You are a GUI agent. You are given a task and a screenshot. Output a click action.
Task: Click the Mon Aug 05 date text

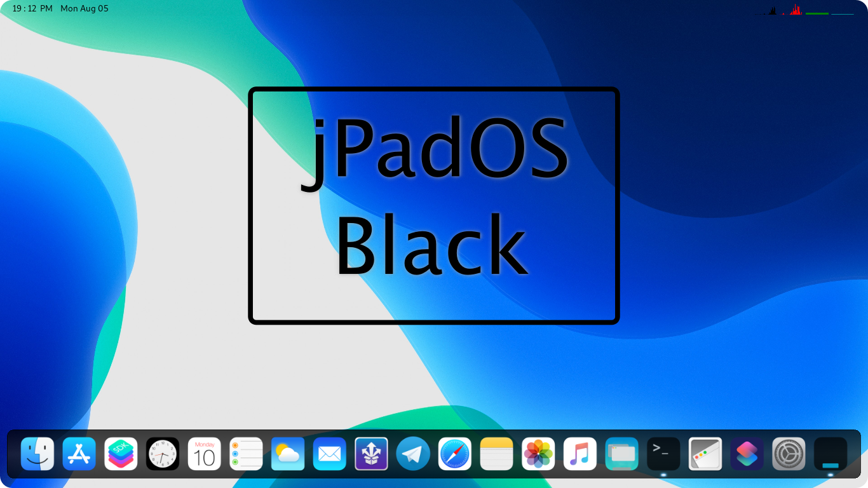point(85,9)
